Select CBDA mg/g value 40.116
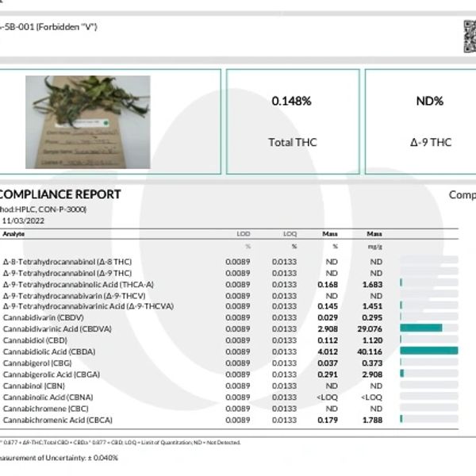This screenshot has width=476, height=476. point(370,351)
